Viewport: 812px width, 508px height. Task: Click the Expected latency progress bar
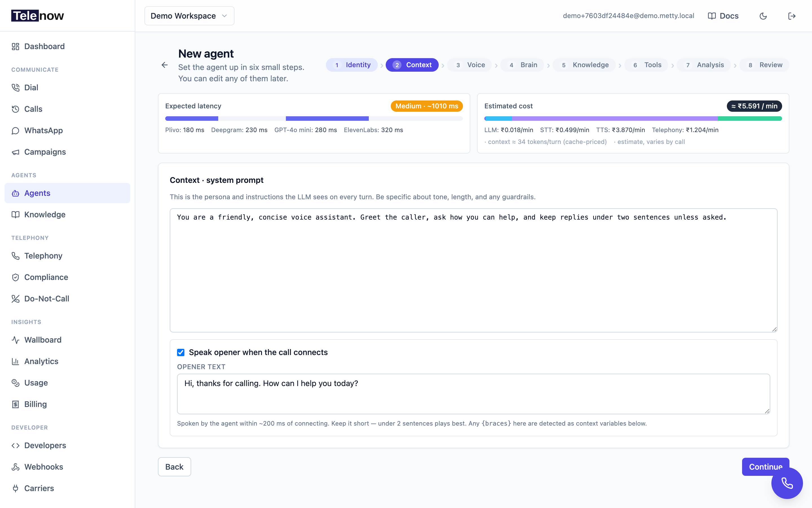click(314, 119)
